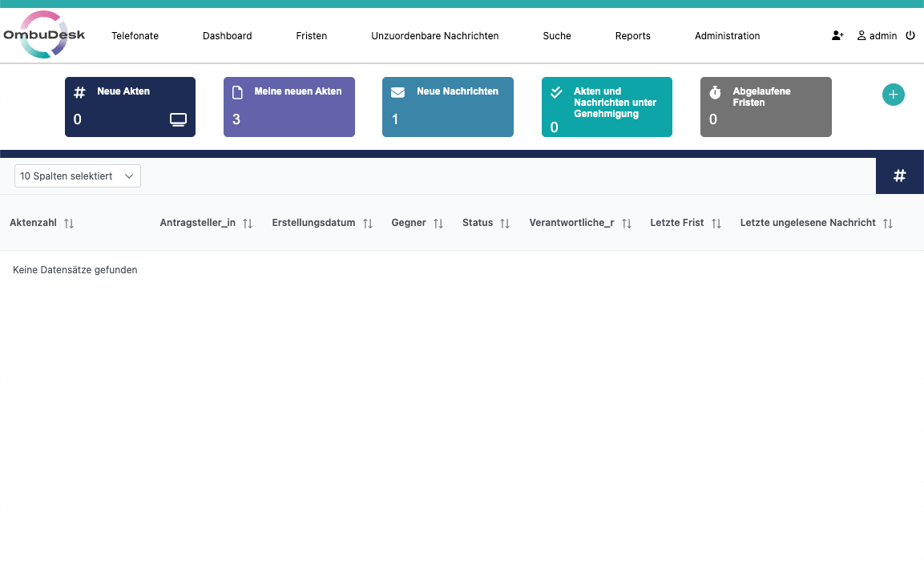
Task: Click the hash icon in Neue Akten card
Action: point(79,92)
